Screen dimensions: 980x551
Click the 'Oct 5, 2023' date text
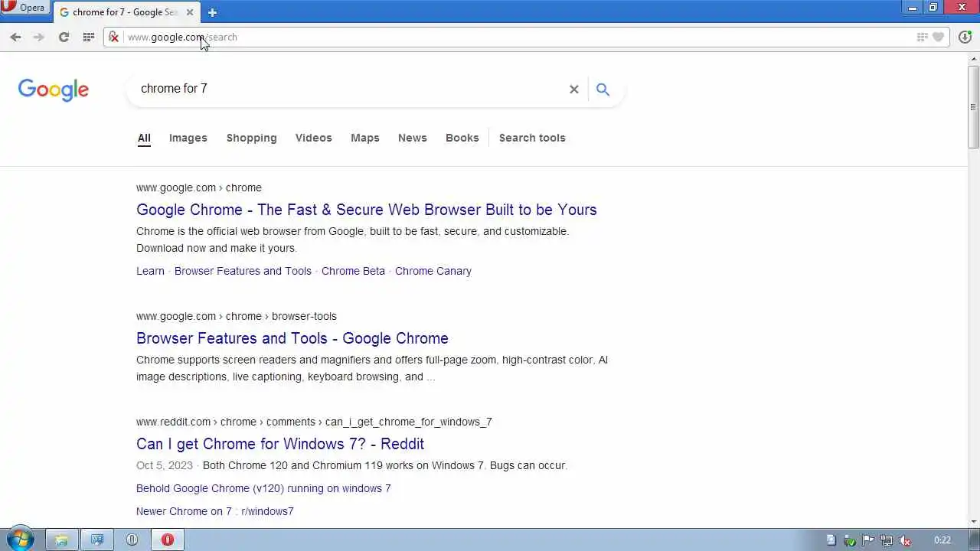[x=165, y=465]
